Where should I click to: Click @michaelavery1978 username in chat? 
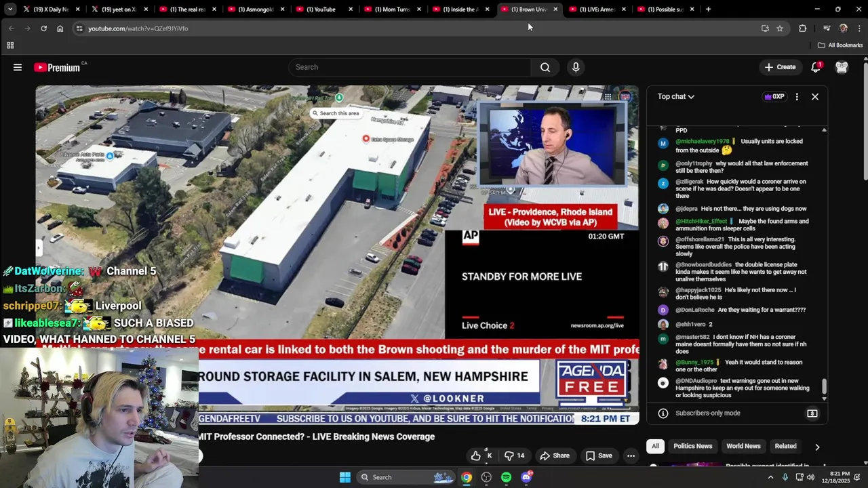(x=703, y=142)
